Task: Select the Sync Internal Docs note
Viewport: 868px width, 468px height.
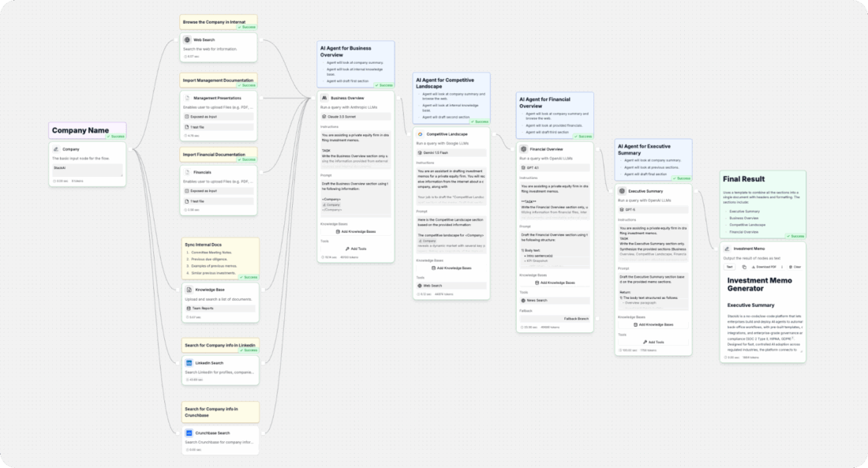Action: [x=220, y=259]
